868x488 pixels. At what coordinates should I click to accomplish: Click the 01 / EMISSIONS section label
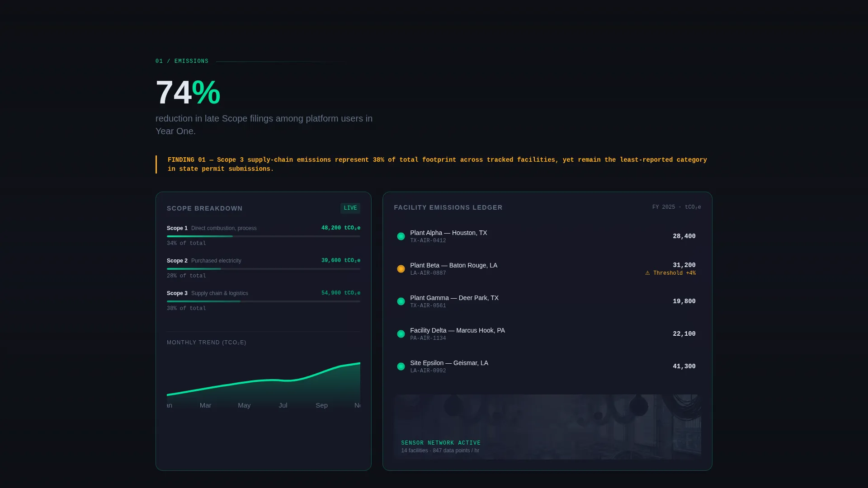pos(182,61)
